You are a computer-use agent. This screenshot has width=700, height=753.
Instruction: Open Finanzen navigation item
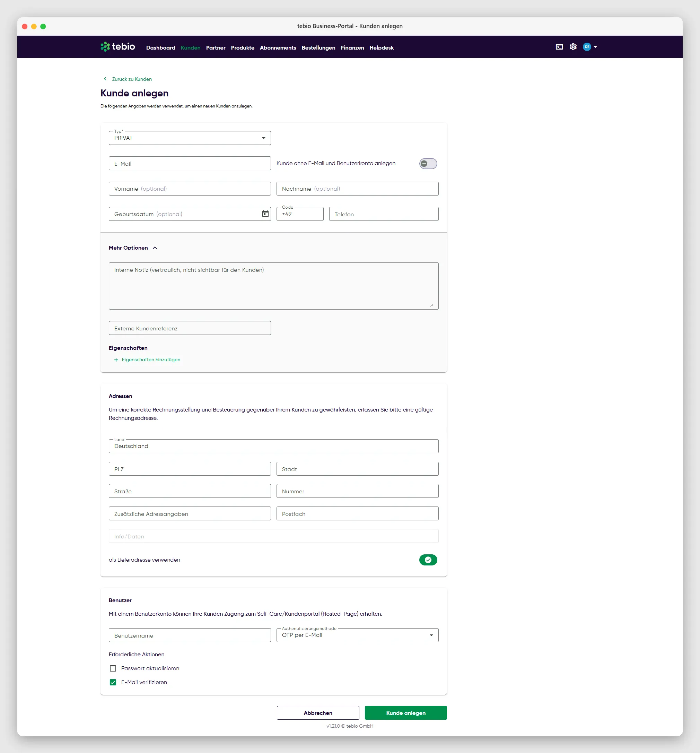point(352,48)
